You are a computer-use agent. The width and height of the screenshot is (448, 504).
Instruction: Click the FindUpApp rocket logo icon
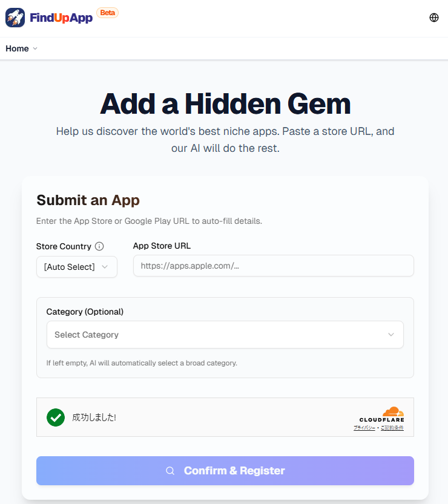pos(15,18)
